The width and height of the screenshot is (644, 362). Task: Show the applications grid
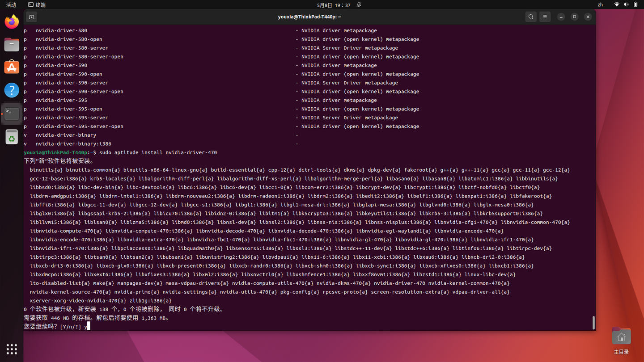tap(12, 349)
